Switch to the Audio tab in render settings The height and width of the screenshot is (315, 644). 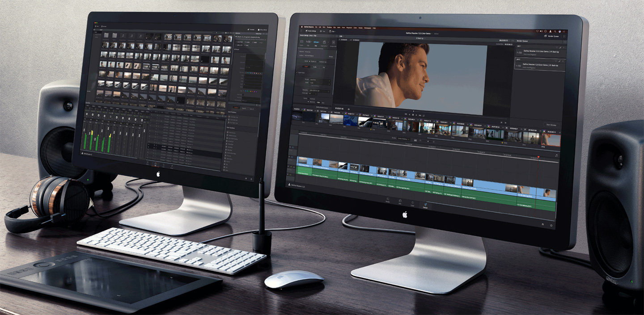[x=314, y=67]
